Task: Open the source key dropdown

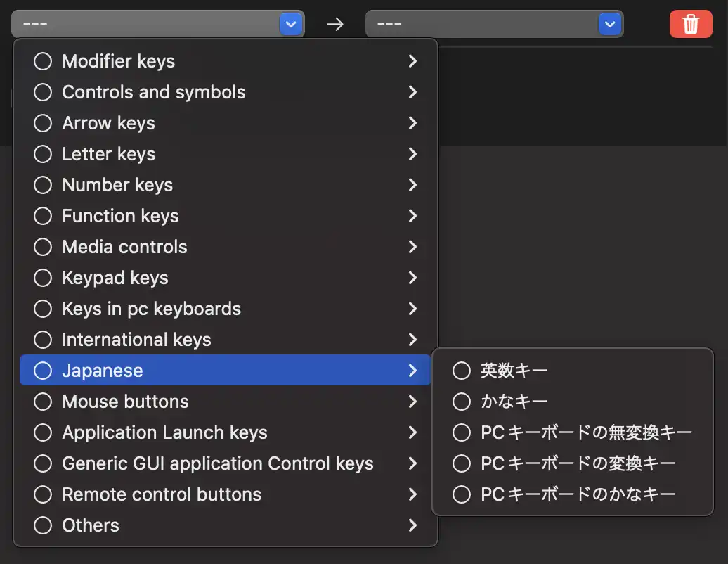Action: (158, 24)
